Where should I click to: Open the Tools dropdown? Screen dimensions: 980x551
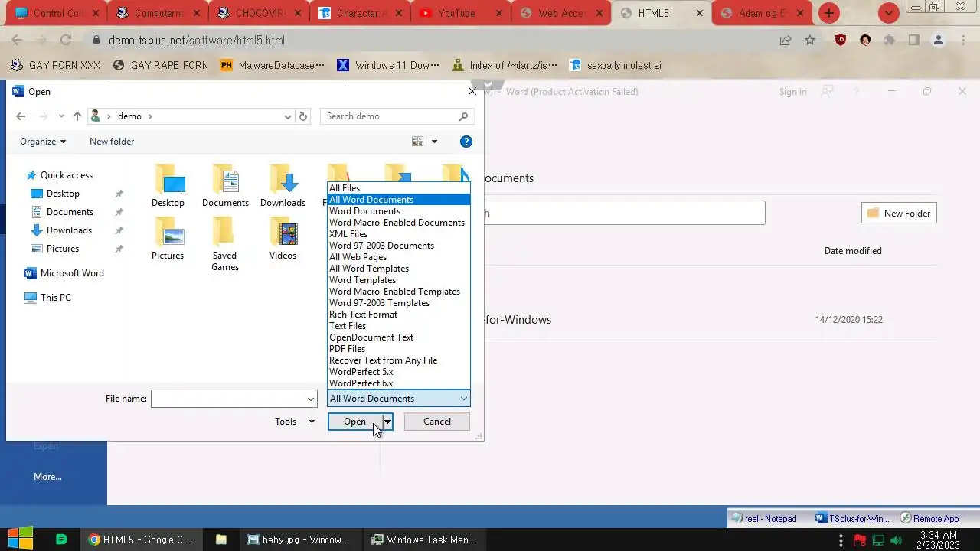click(295, 422)
